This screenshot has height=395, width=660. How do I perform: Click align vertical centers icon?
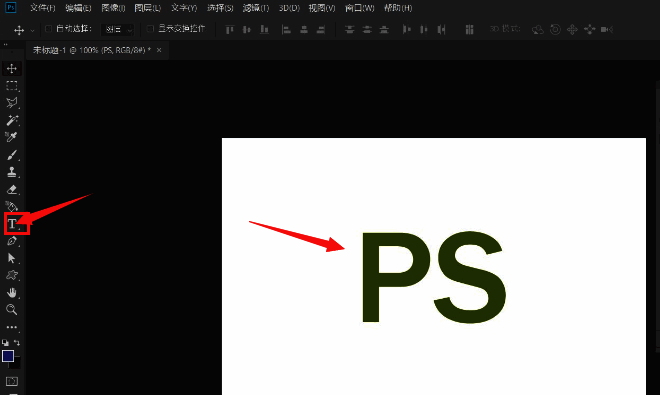click(x=247, y=29)
